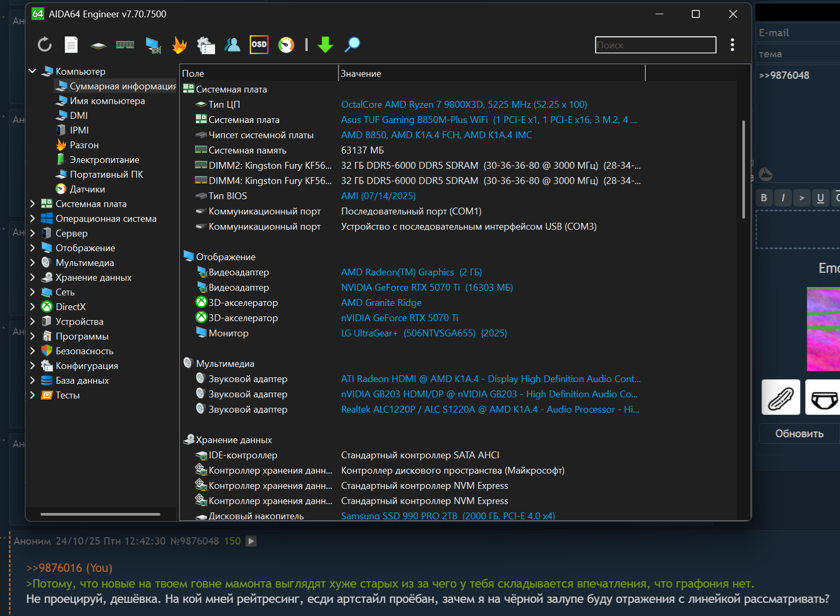This screenshot has height=616, width=840.
Task: Expand the Хранение данных tree node
Action: click(33, 277)
